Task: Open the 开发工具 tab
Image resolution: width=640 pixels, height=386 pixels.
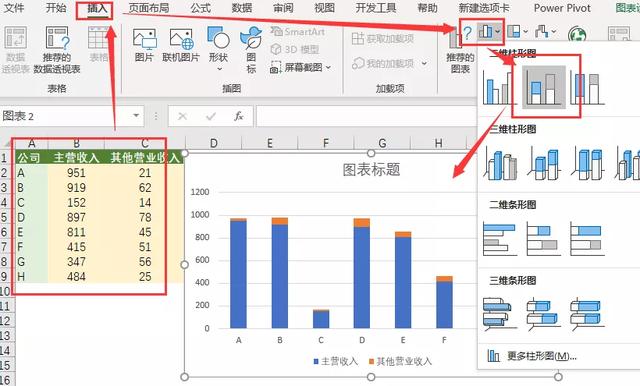Action: (376, 8)
